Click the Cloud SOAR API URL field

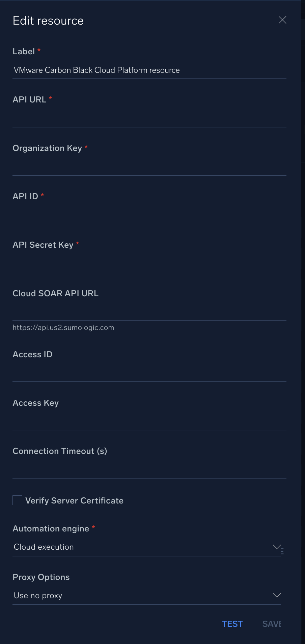[148, 312]
